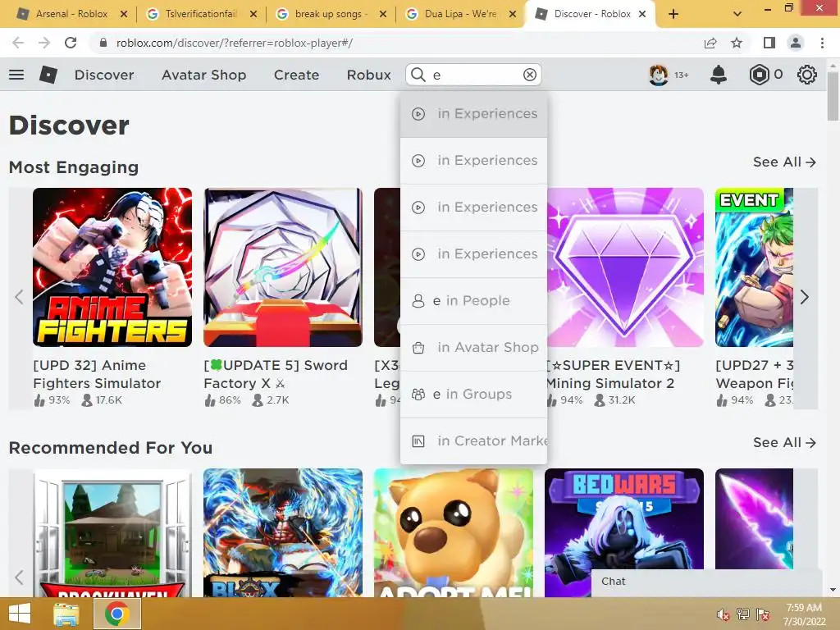Go to Discover nav link
Image resolution: width=840 pixels, height=630 pixels.
104,75
